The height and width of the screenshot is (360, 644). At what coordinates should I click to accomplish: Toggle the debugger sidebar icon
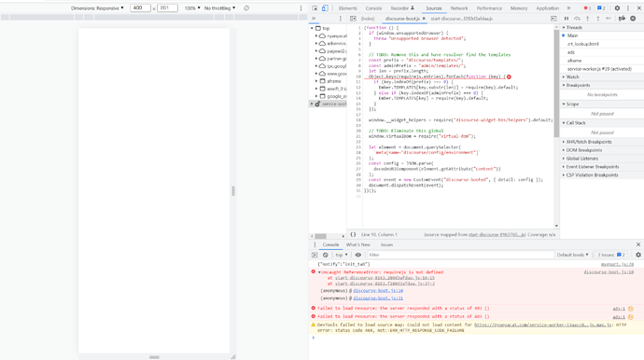pos(553,19)
